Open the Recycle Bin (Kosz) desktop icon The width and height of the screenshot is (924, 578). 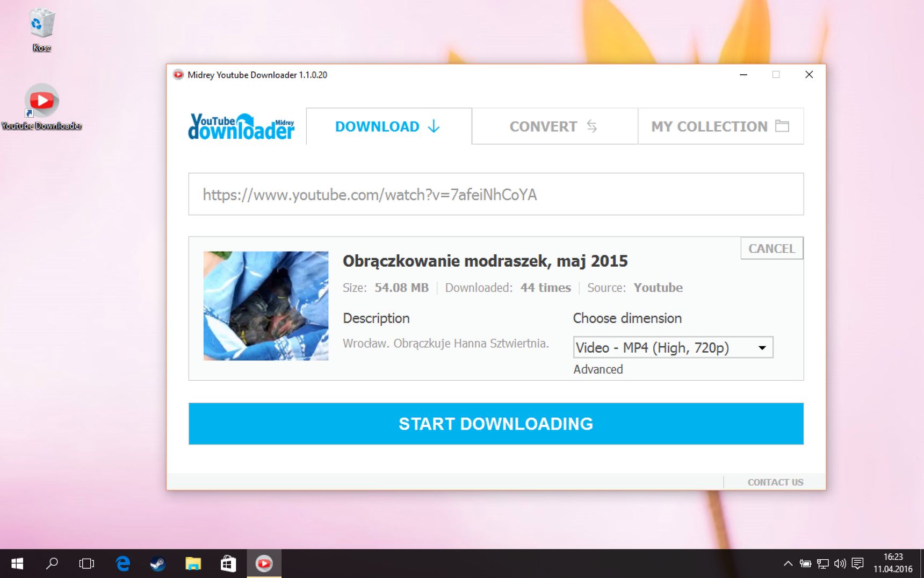coord(41,30)
